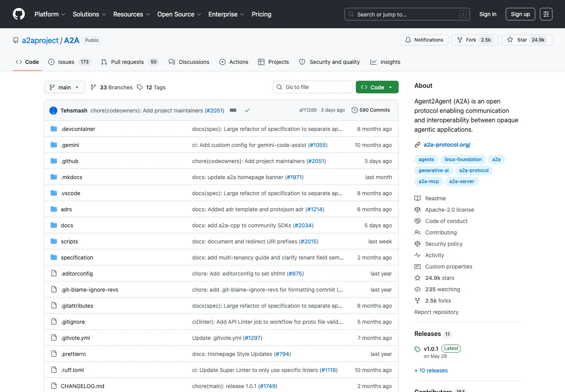The image size is (565, 392).
Task: Fork the repository with Fork button
Action: [475, 40]
